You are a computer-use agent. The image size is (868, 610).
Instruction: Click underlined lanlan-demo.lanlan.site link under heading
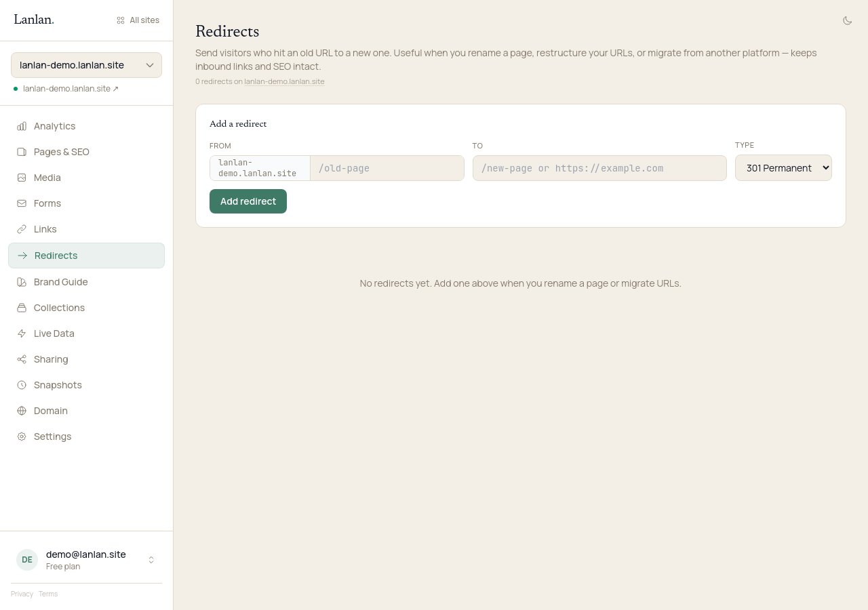(284, 81)
